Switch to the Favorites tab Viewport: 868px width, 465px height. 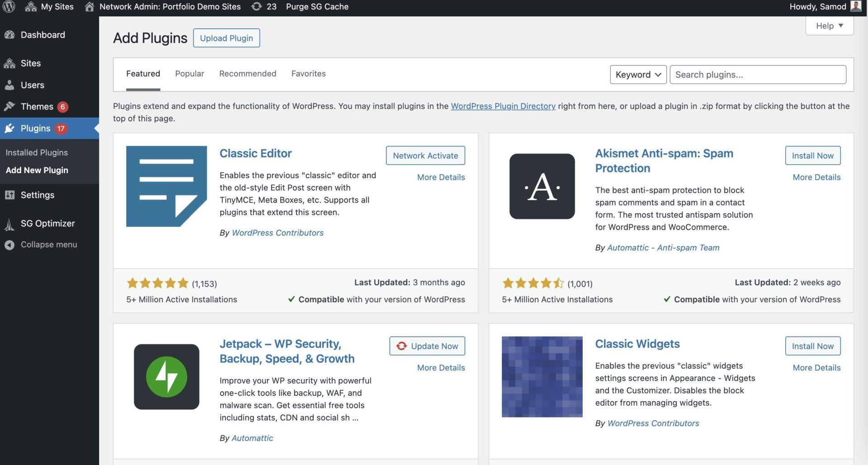pyautogui.click(x=308, y=74)
